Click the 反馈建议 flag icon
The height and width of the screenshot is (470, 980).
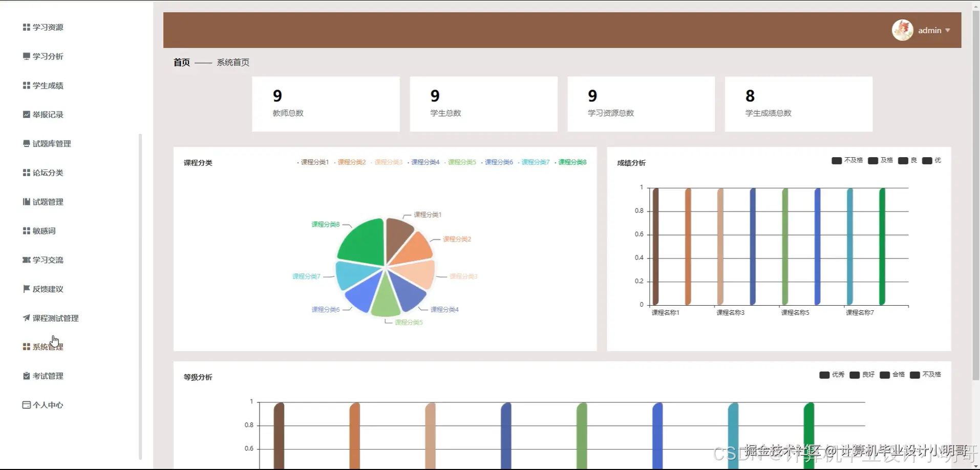[27, 289]
